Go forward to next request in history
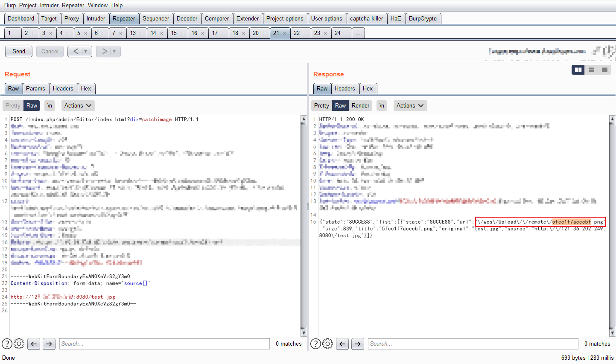 tap(104, 51)
